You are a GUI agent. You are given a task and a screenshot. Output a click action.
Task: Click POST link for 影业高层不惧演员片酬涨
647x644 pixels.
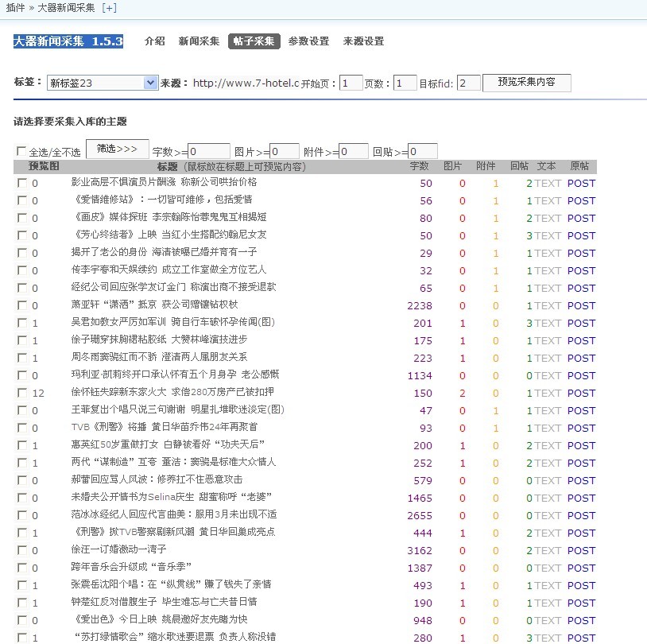coord(581,184)
